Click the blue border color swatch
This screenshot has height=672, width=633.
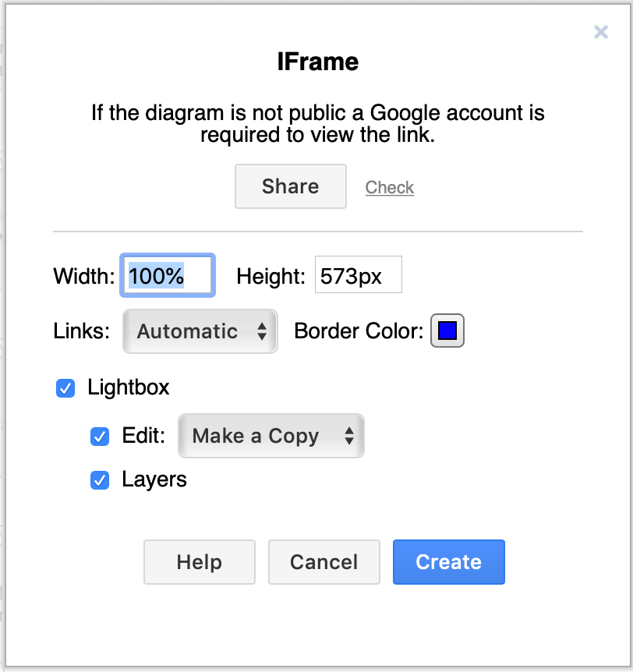(x=447, y=331)
